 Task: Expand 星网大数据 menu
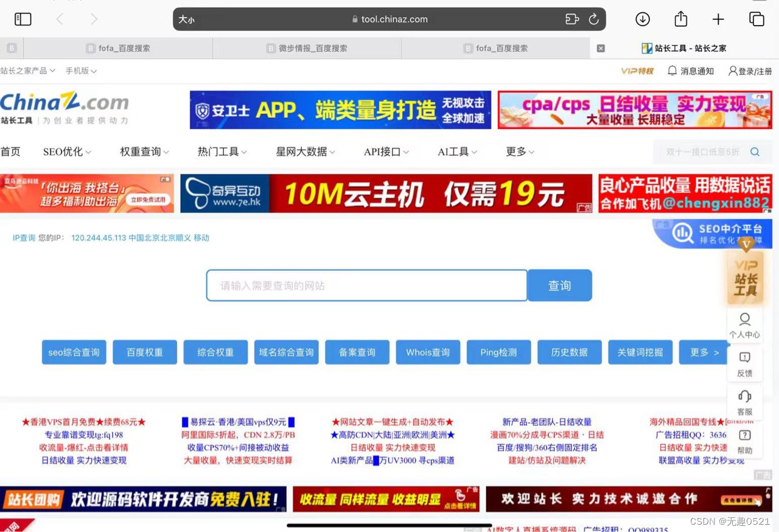306,152
